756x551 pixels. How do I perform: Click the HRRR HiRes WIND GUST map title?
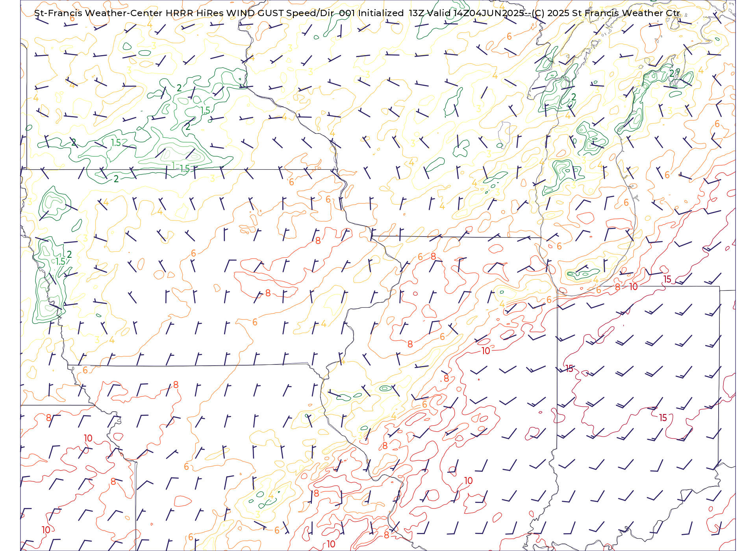point(357,13)
